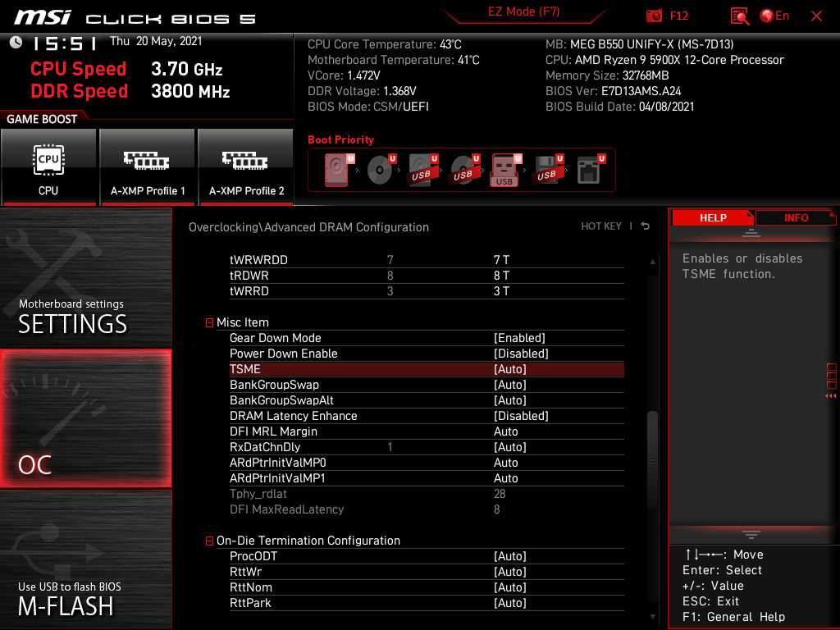This screenshot has width=840, height=630.
Task: Select the first hard disk boot device icon
Action: click(x=338, y=170)
